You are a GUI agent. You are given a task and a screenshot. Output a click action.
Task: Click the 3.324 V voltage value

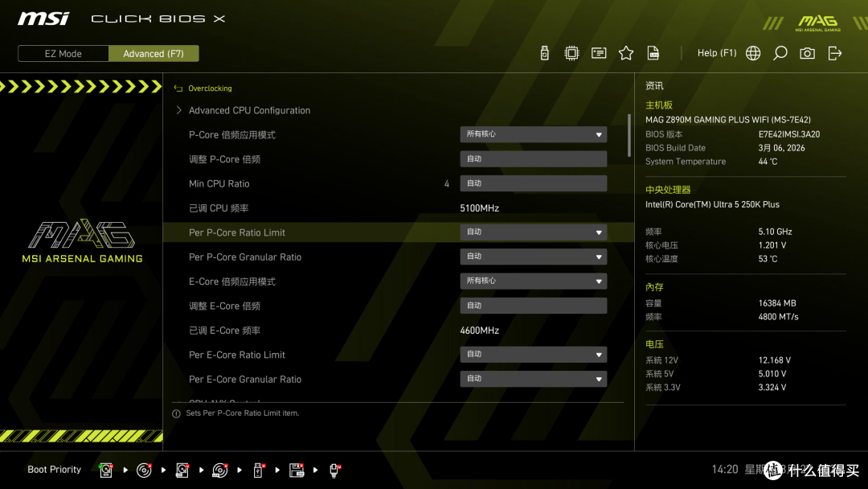[772, 388]
